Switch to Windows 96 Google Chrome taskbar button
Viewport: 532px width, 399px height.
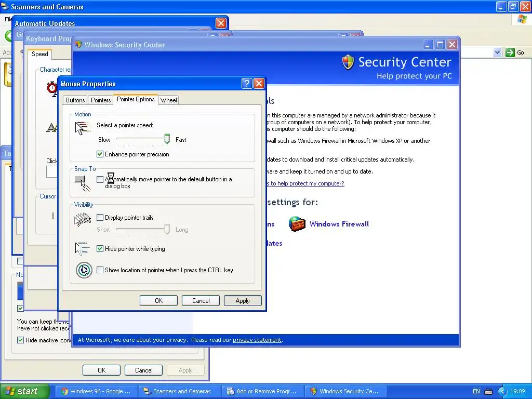click(x=96, y=391)
